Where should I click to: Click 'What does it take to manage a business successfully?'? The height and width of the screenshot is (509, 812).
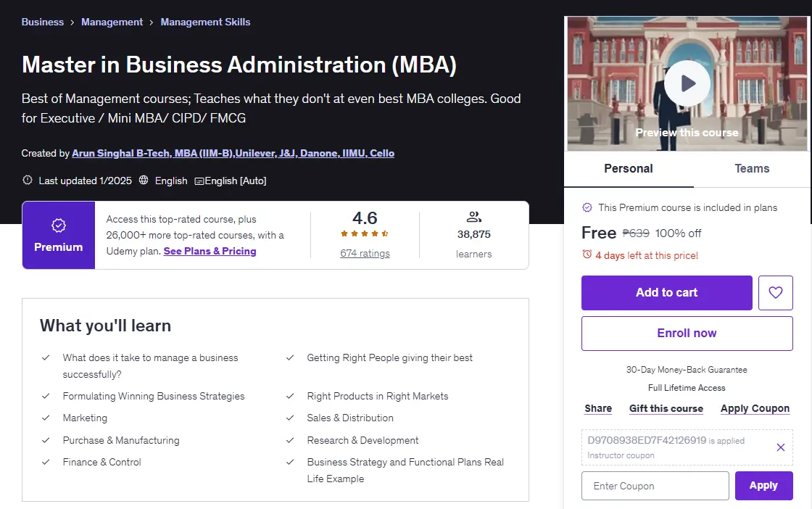150,365
